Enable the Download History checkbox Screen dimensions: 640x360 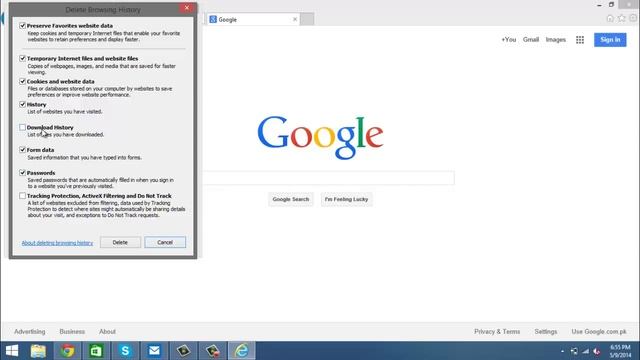tap(22, 127)
